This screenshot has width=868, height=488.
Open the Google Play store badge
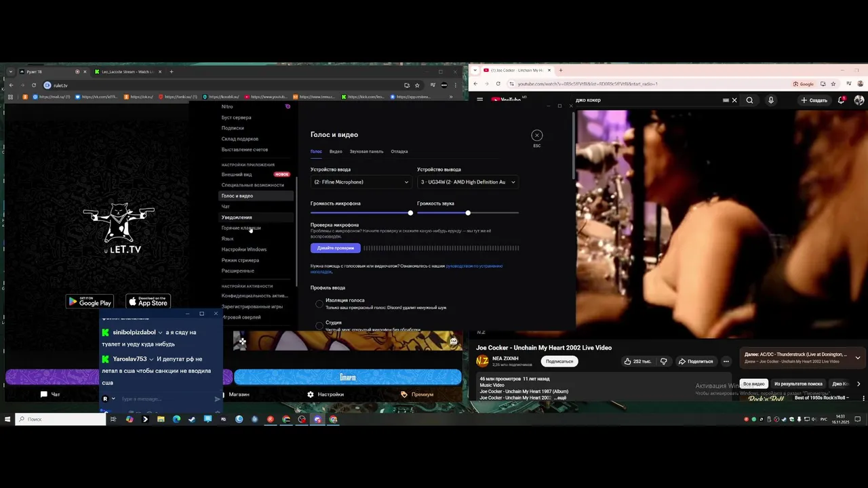(89, 302)
